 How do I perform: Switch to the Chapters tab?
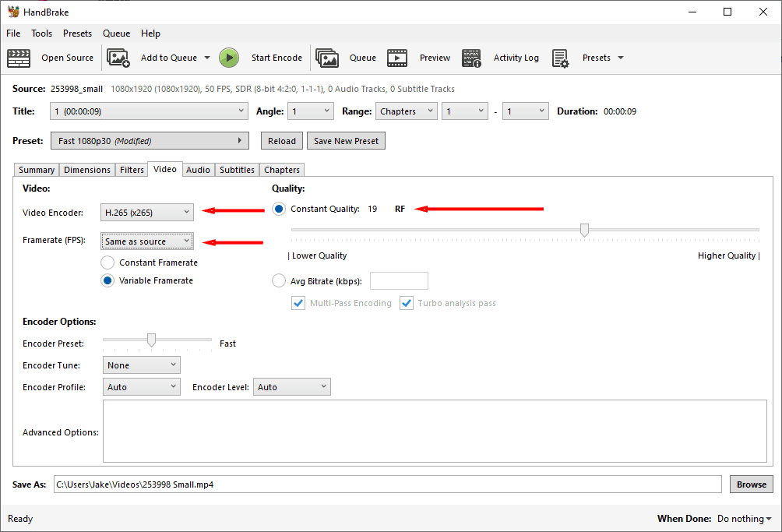tap(282, 170)
